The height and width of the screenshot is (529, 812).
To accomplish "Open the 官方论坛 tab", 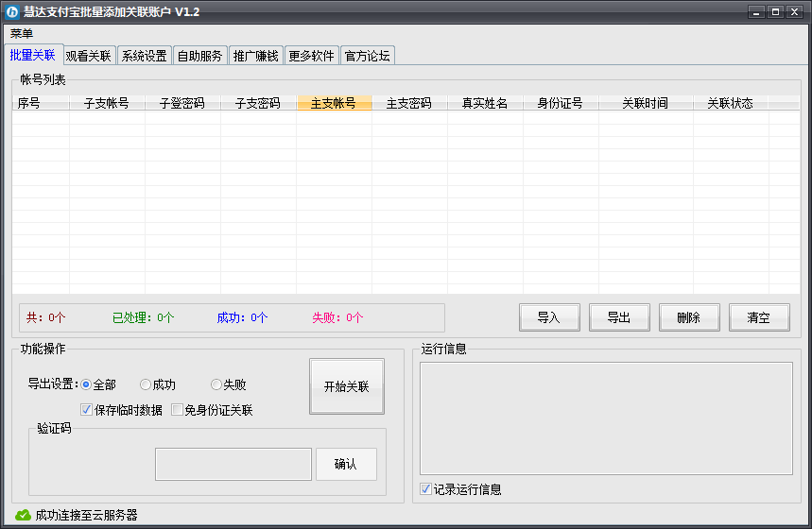I will (x=367, y=56).
